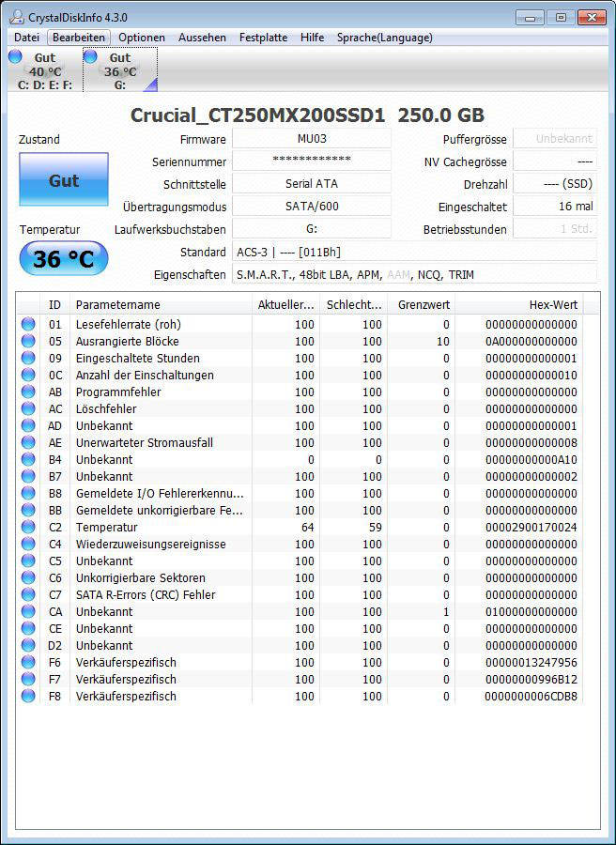Screen dimensions: 616x845
Task: Sort by the Parametername column header
Action: [x=161, y=304]
